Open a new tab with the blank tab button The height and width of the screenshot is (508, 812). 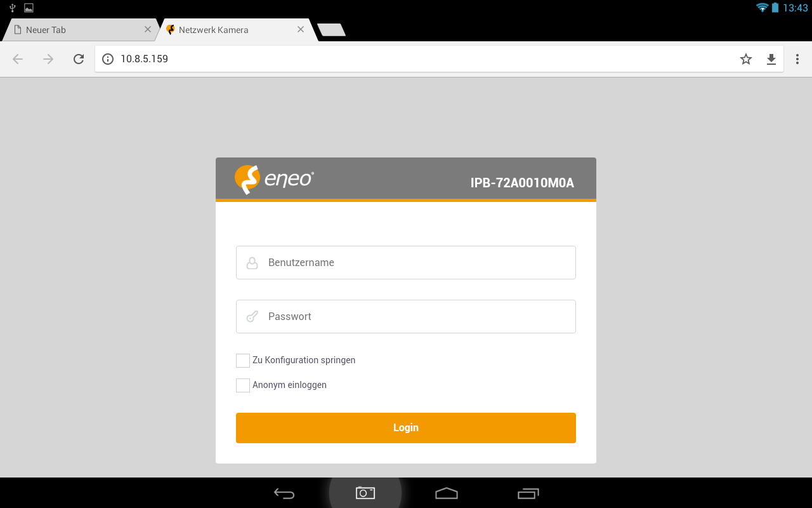pyautogui.click(x=331, y=30)
